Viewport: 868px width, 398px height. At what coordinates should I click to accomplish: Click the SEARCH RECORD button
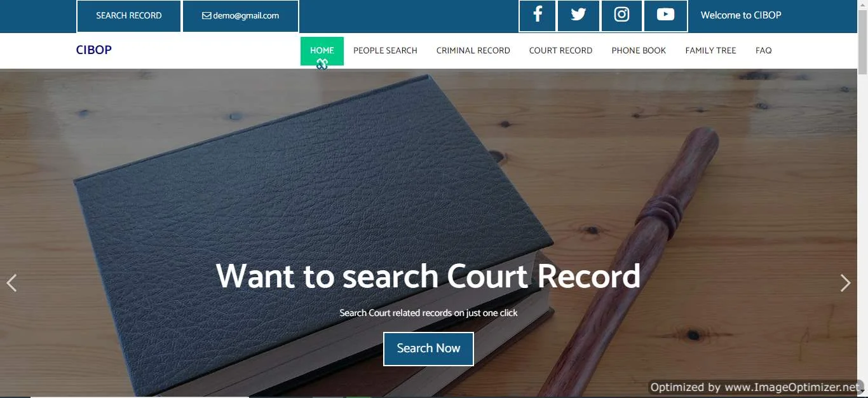coord(129,16)
